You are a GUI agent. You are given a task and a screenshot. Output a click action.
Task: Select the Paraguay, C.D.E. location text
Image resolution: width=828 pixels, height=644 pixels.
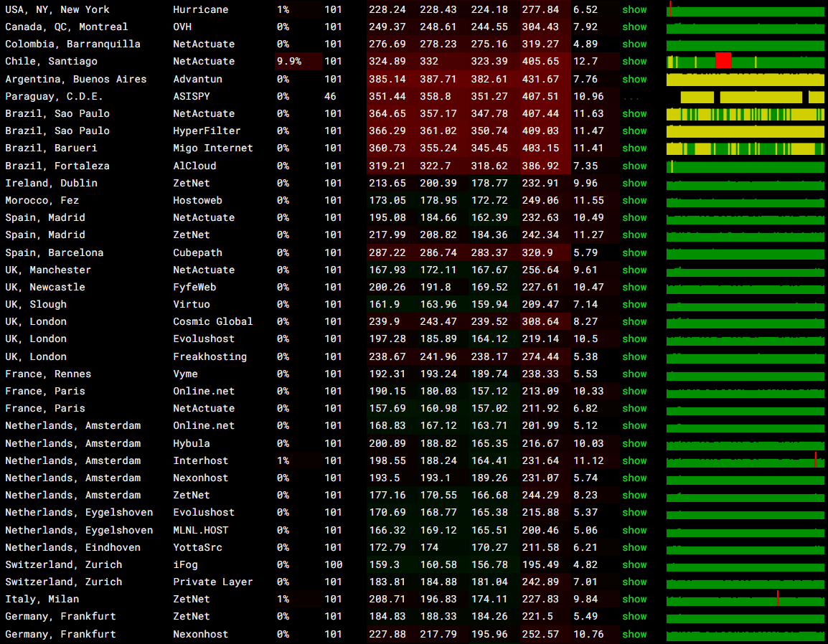pos(54,97)
